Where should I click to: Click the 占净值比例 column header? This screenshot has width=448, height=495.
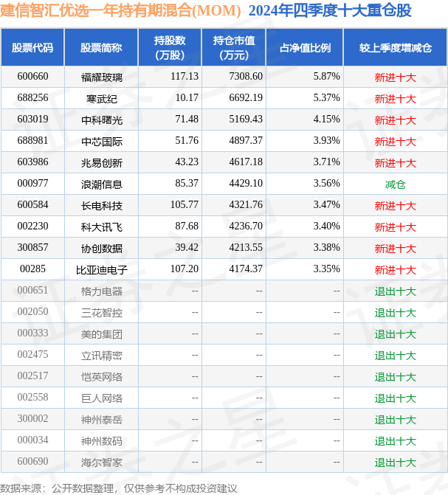(305, 48)
